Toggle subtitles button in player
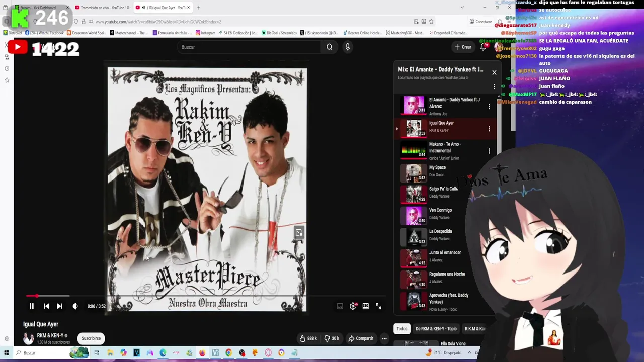 [340, 306]
